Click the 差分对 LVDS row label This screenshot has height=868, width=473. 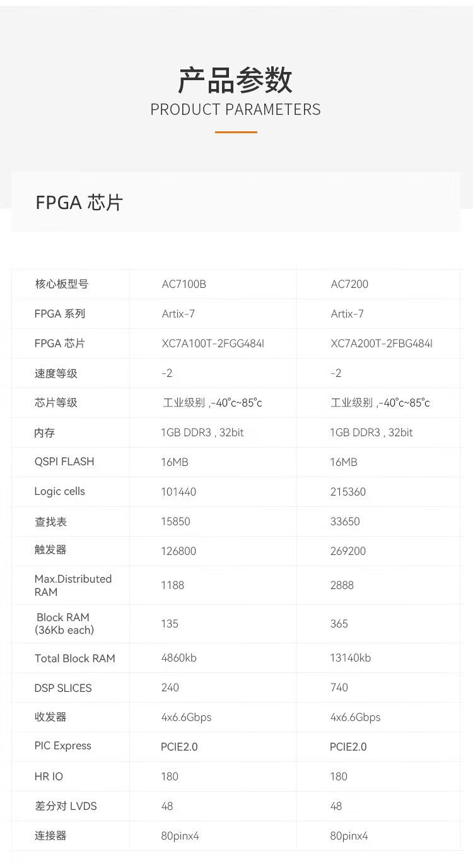(x=66, y=806)
